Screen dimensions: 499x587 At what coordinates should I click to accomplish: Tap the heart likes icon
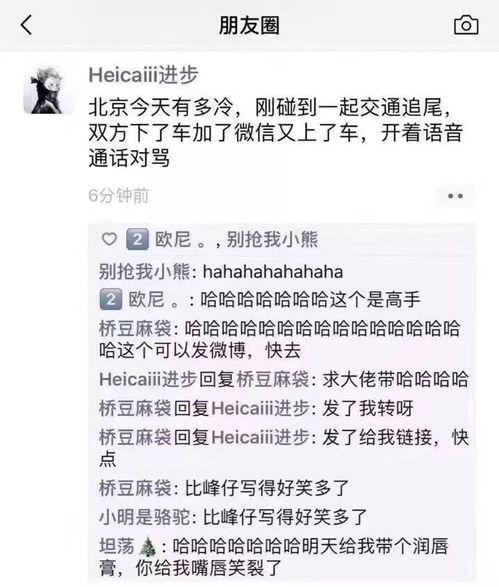tap(109, 239)
